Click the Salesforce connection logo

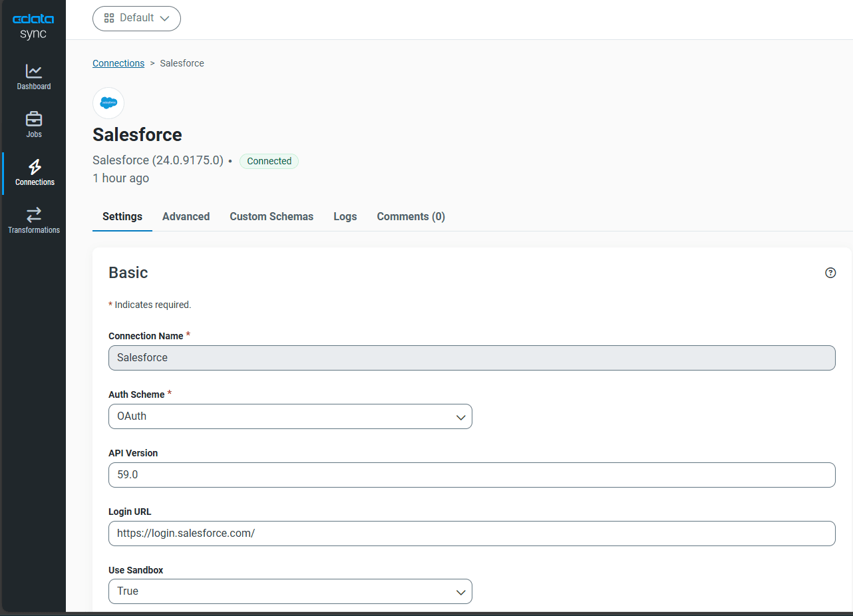(108, 103)
